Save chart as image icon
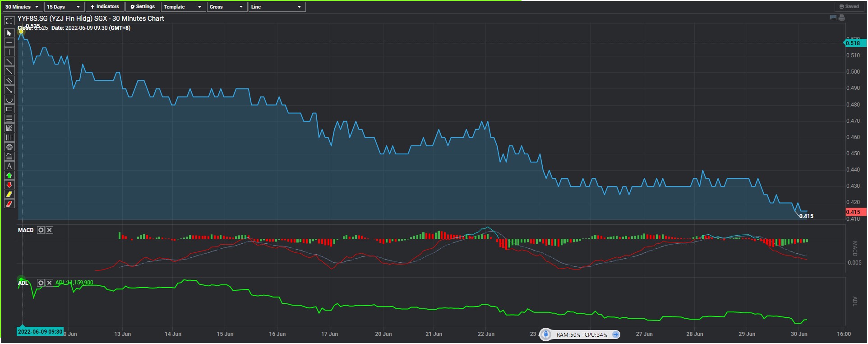This screenshot has width=868, height=344. [x=833, y=18]
